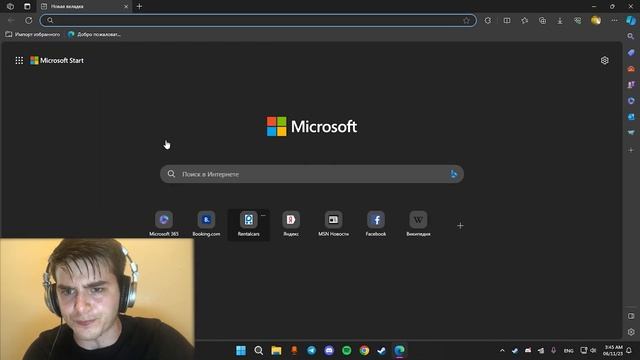The width and height of the screenshot is (640, 360).
Task: Open the Extensions puzzle icon in toolbar
Action: 488,20
